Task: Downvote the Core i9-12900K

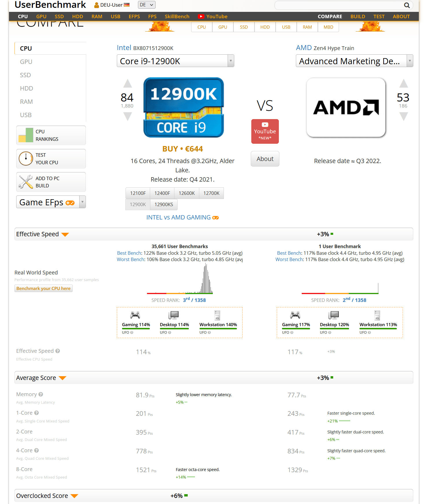Action: [128, 116]
